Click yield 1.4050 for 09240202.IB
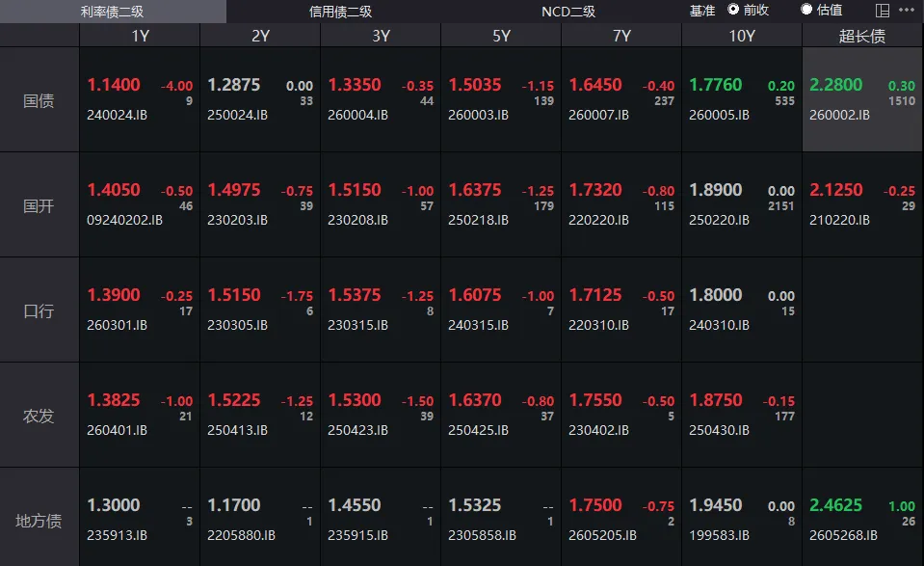This screenshot has width=924, height=566. point(114,190)
